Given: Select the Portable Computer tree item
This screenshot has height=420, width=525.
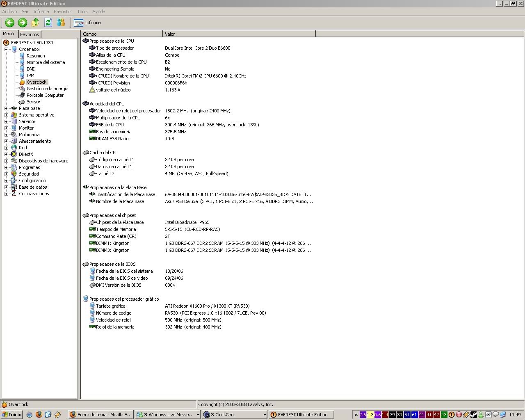Looking at the screenshot, I should click(45, 95).
